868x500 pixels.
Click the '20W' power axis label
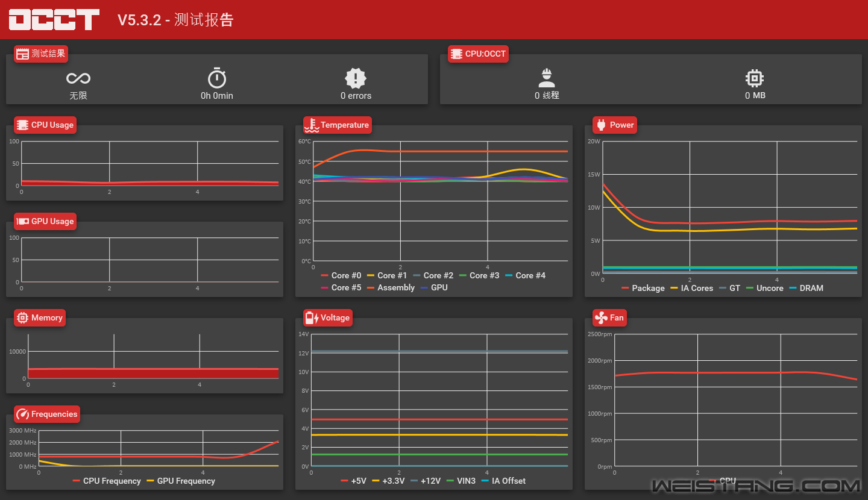coord(594,142)
